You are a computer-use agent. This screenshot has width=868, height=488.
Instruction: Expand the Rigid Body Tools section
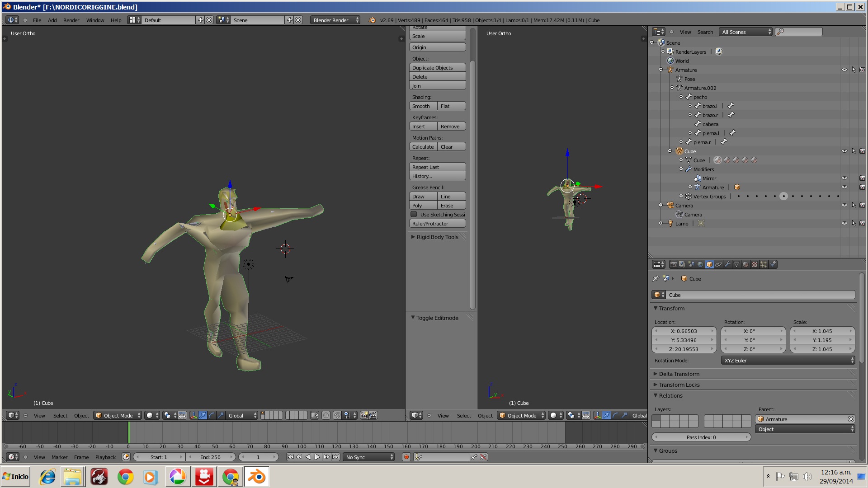[437, 237]
